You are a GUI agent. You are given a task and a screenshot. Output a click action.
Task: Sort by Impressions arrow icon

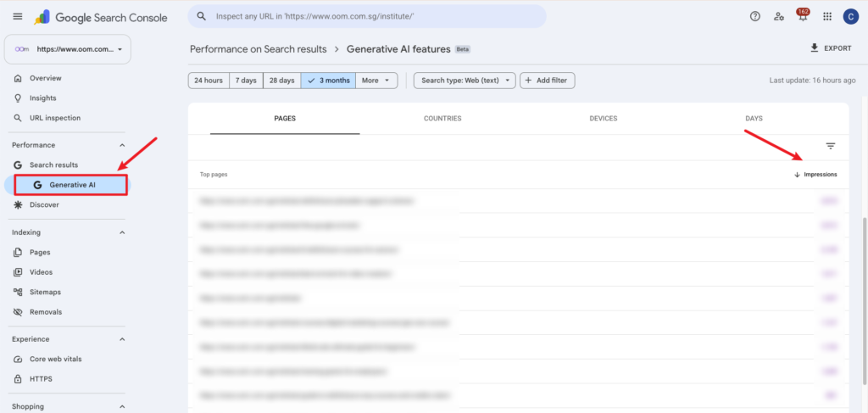(797, 175)
